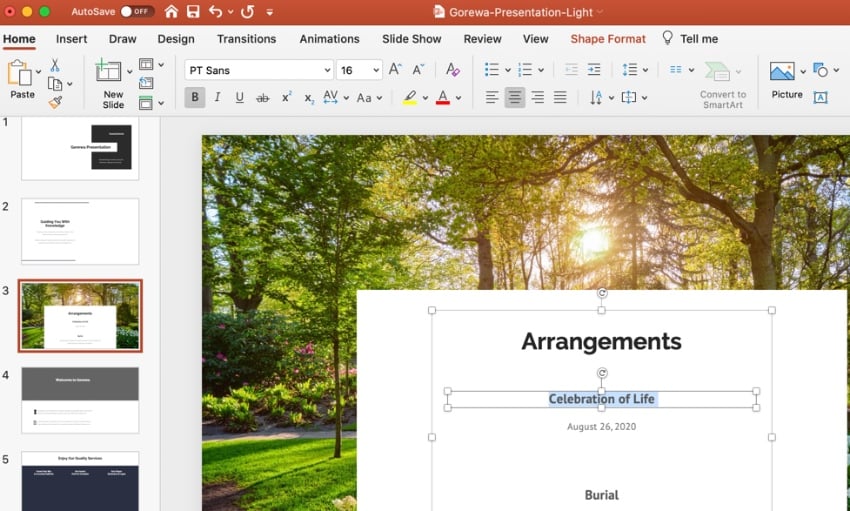Insert a Picture from the ribbon
Viewport: 850px width, 511px height.
pos(786,78)
